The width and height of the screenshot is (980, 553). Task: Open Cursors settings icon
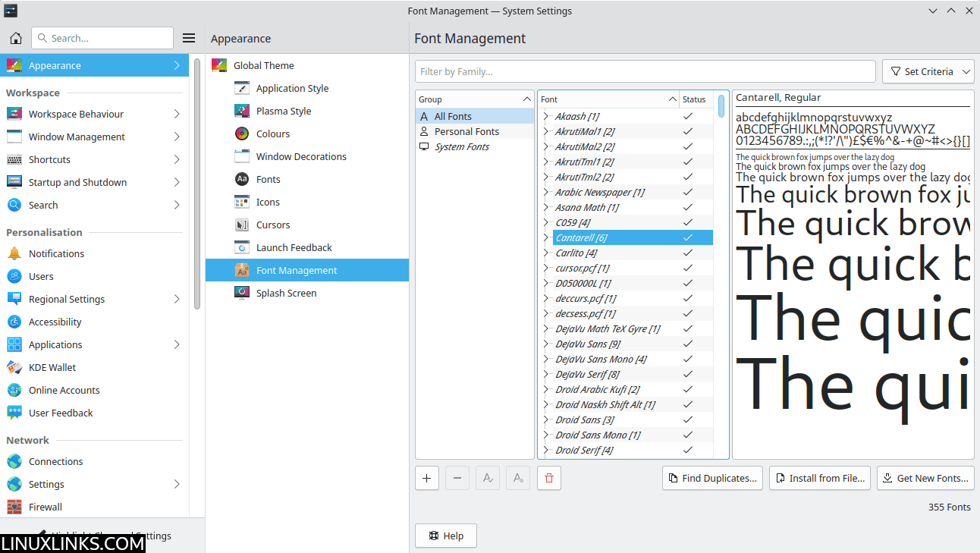point(242,225)
